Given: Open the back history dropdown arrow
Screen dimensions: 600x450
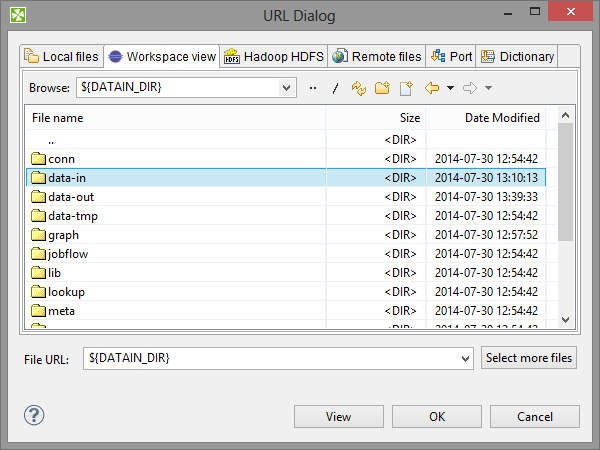Looking at the screenshot, I should pos(450,88).
